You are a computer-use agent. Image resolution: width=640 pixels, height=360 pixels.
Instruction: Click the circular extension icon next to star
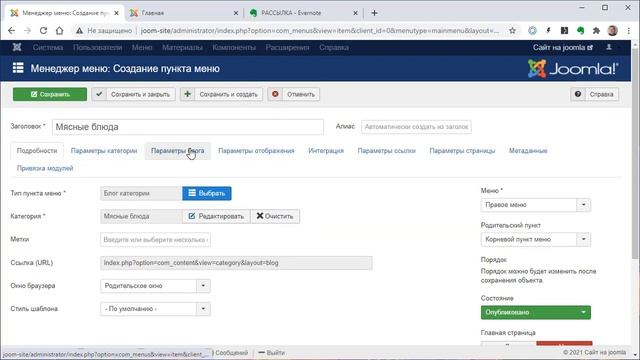532,31
